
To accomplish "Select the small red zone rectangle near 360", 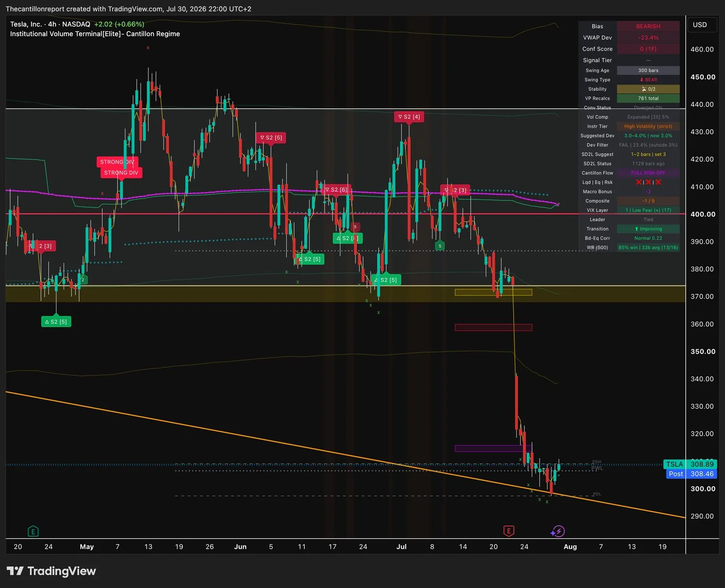I will (493, 328).
